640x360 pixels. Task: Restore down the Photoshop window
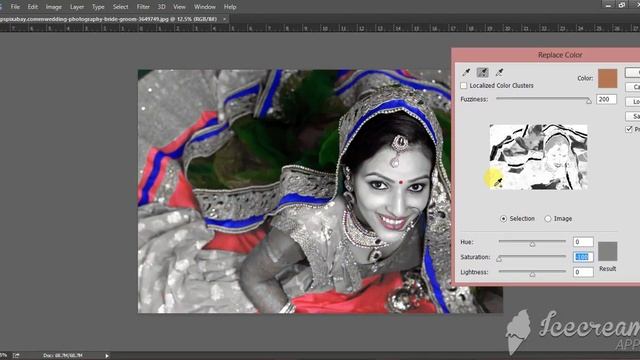pos(622,5)
